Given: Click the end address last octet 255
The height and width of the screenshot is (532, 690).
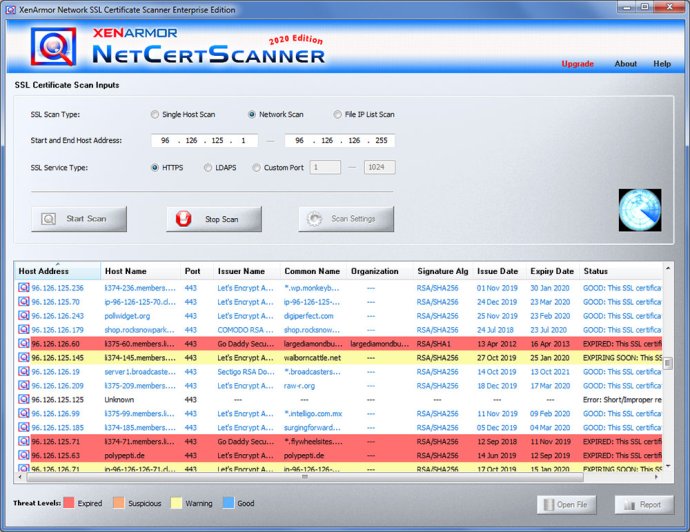Looking at the screenshot, I should [382, 140].
